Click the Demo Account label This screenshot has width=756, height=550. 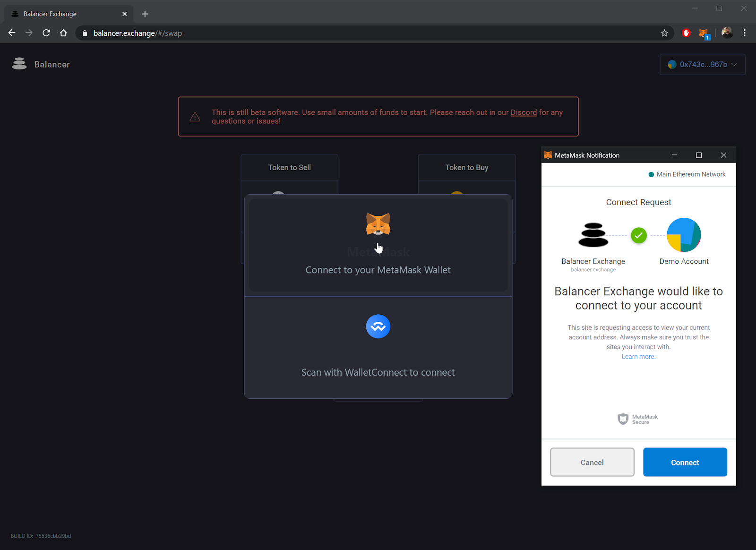point(684,261)
